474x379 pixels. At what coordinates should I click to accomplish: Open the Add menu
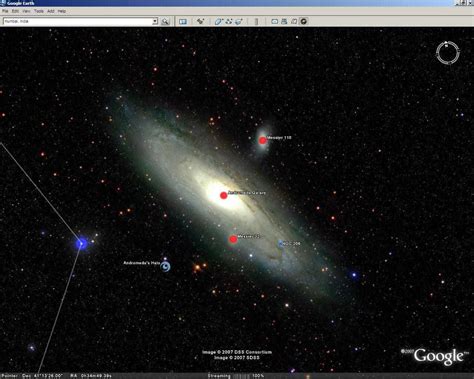click(x=51, y=11)
